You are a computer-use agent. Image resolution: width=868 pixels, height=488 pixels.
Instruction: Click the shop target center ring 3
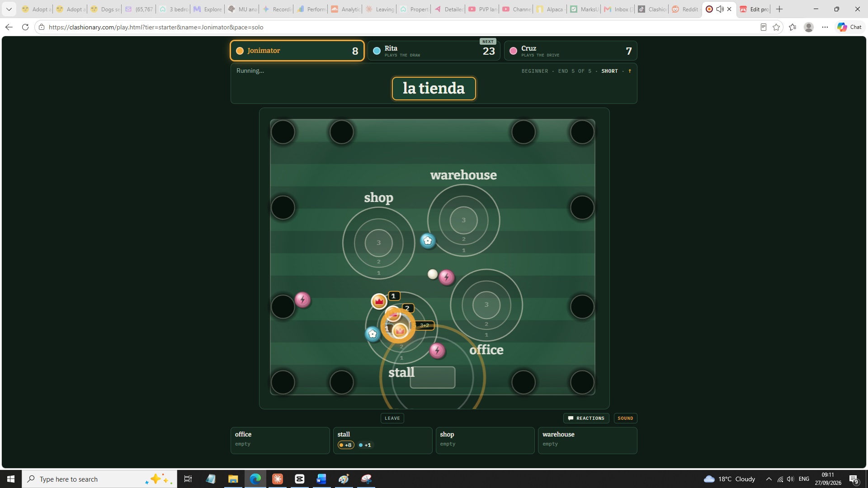379,243
